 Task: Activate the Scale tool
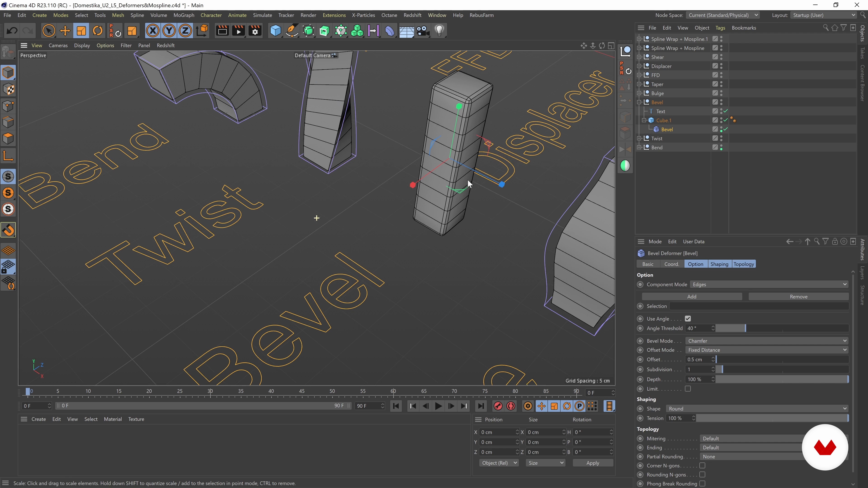(81, 31)
